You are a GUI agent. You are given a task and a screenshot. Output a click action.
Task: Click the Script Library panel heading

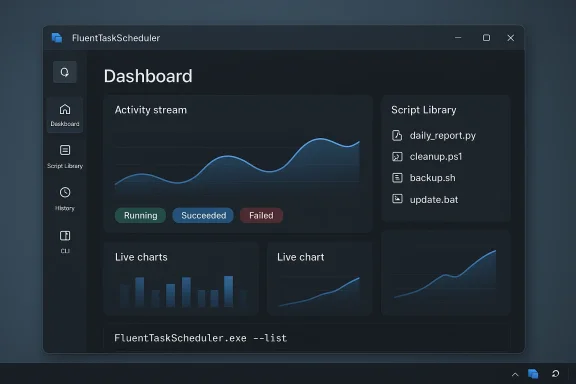click(x=424, y=110)
